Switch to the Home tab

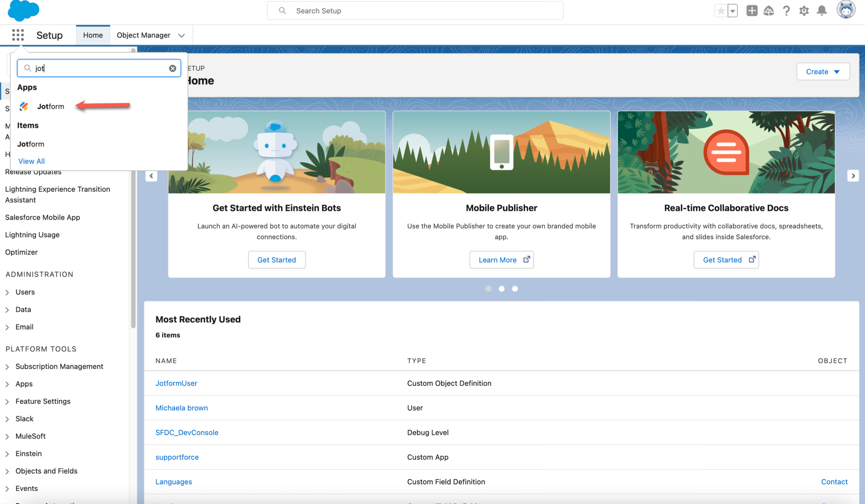pyautogui.click(x=93, y=35)
